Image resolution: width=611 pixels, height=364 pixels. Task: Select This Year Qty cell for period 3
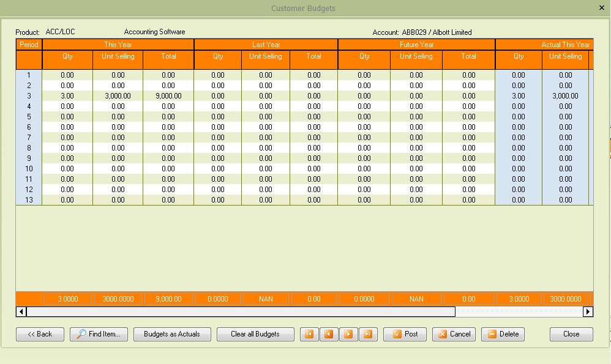click(67, 96)
